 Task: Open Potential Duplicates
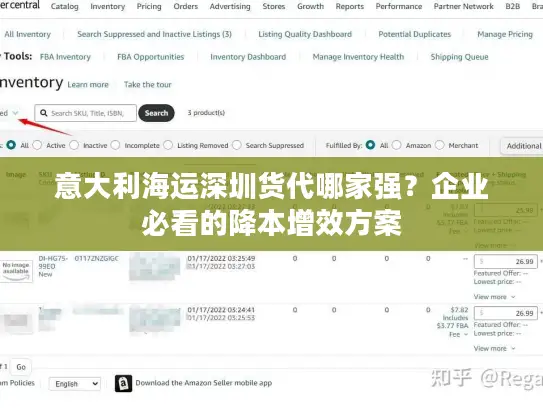click(415, 34)
